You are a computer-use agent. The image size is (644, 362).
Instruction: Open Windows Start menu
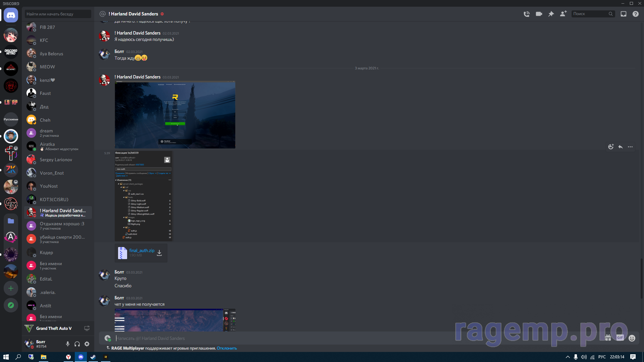click(6, 357)
